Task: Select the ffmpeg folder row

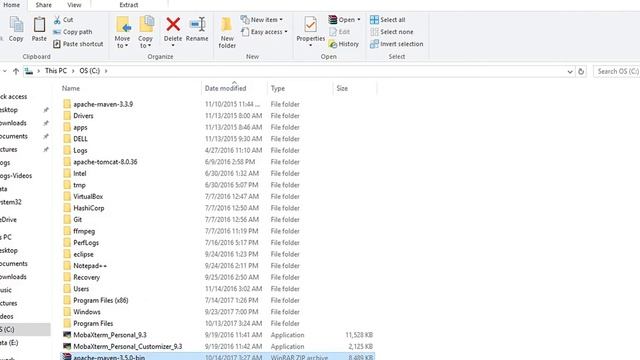Action: click(x=218, y=231)
